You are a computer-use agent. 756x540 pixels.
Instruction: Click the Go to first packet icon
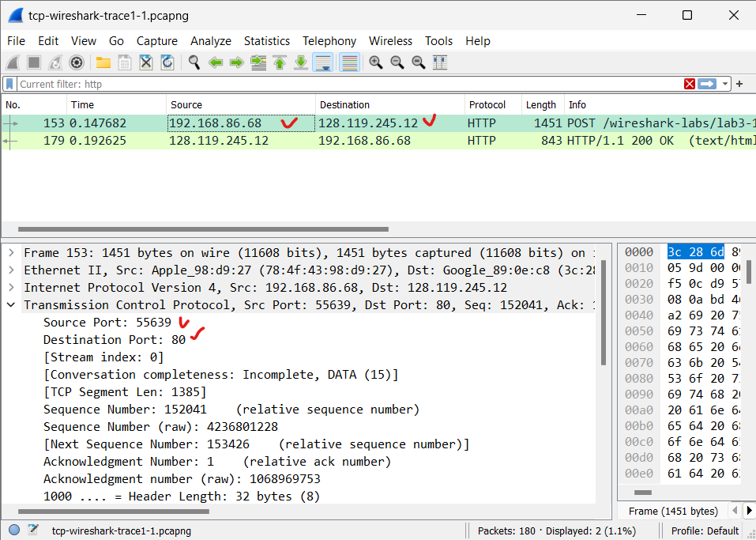(279, 62)
